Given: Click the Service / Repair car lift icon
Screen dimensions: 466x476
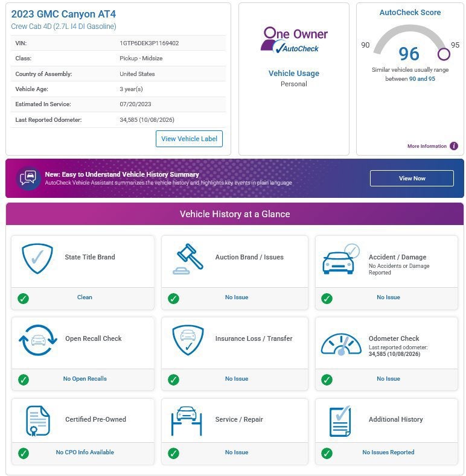Looking at the screenshot, I should tap(187, 420).
